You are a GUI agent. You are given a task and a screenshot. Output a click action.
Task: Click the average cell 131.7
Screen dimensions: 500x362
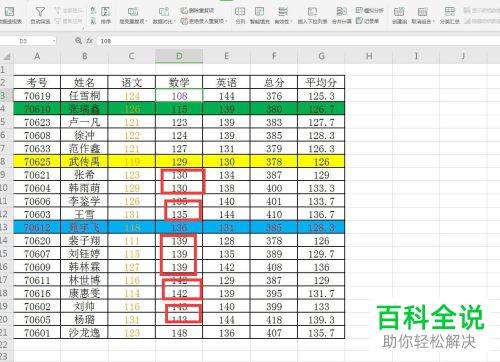(x=321, y=293)
